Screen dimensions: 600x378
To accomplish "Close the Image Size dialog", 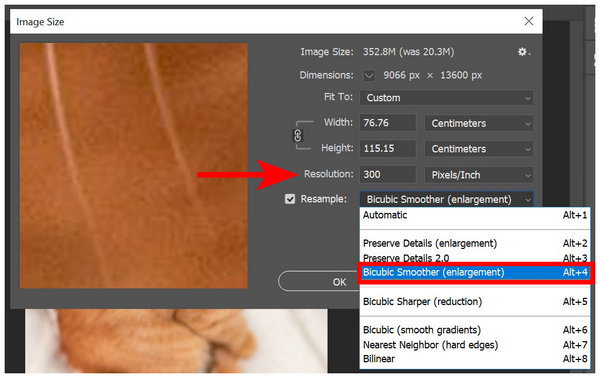I will pyautogui.click(x=529, y=21).
